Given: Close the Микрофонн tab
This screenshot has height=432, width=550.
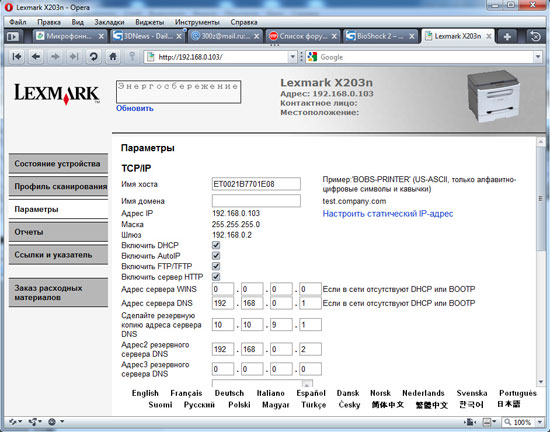Looking at the screenshot, I should pyautogui.click(x=101, y=36).
